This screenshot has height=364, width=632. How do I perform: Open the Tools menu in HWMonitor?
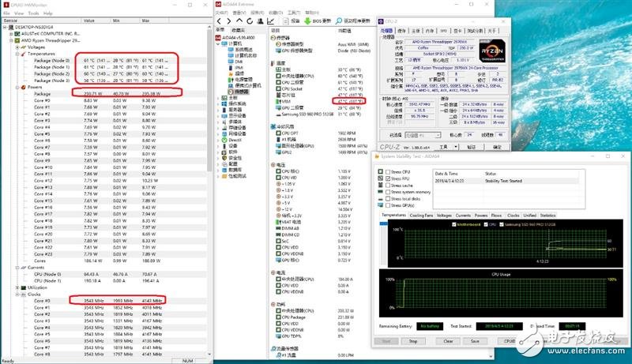33,13
